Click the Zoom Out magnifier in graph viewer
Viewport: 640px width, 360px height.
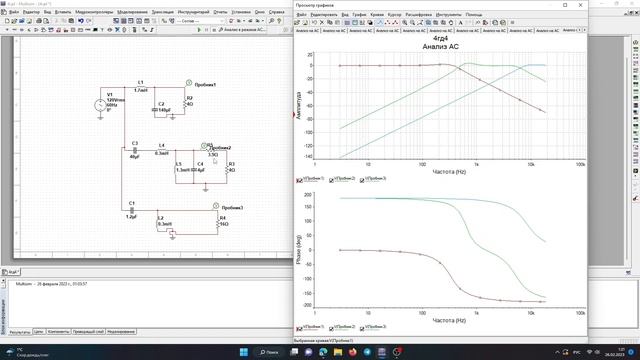pyautogui.click(x=412, y=23)
